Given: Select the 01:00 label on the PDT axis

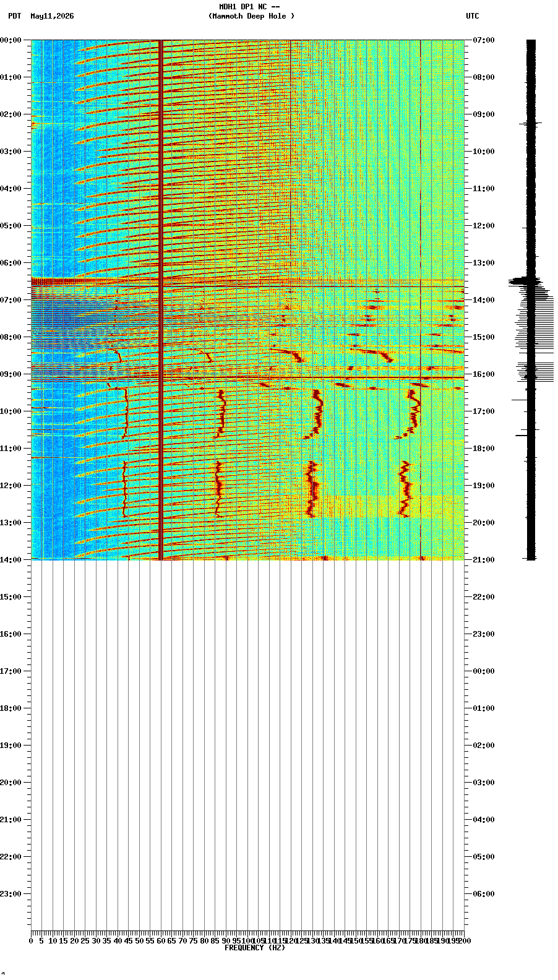Looking at the screenshot, I should 11,77.
